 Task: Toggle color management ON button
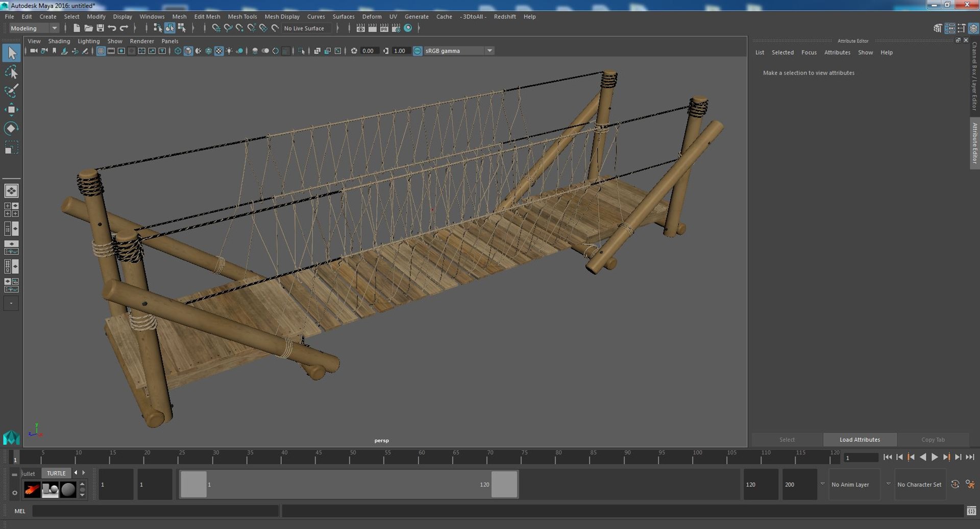coord(418,51)
